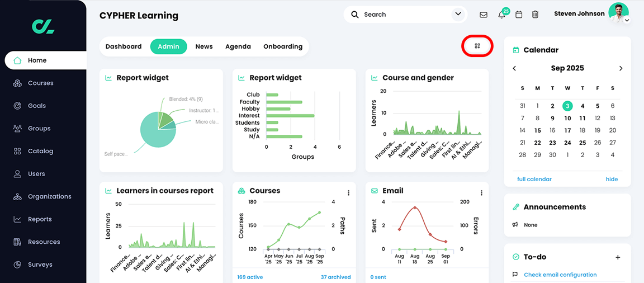Go to next month in calendar
The width and height of the screenshot is (644, 283).
621,69
